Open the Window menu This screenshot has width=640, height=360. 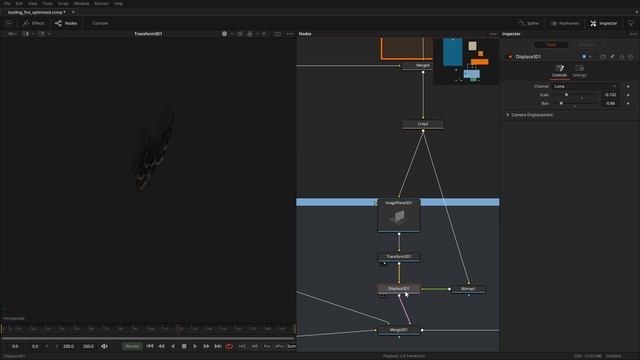click(81, 3)
